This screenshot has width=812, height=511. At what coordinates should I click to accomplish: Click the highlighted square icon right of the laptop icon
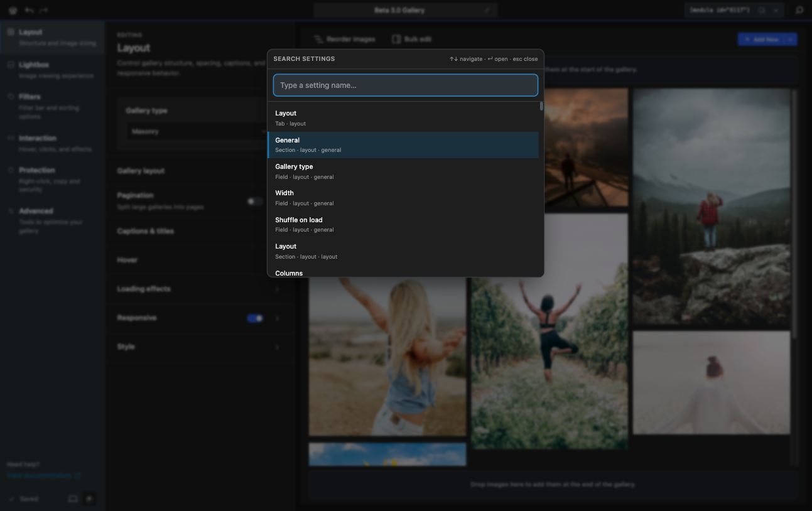pos(90,498)
